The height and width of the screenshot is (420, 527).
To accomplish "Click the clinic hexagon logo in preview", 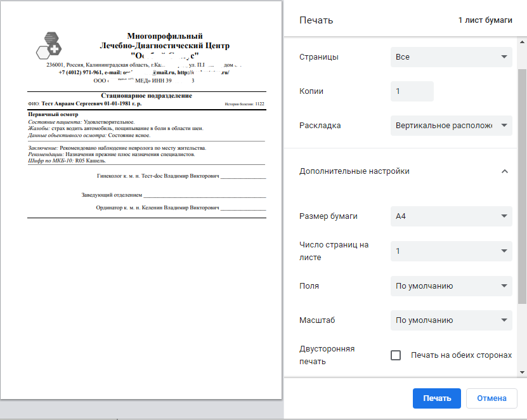I will point(49,44).
